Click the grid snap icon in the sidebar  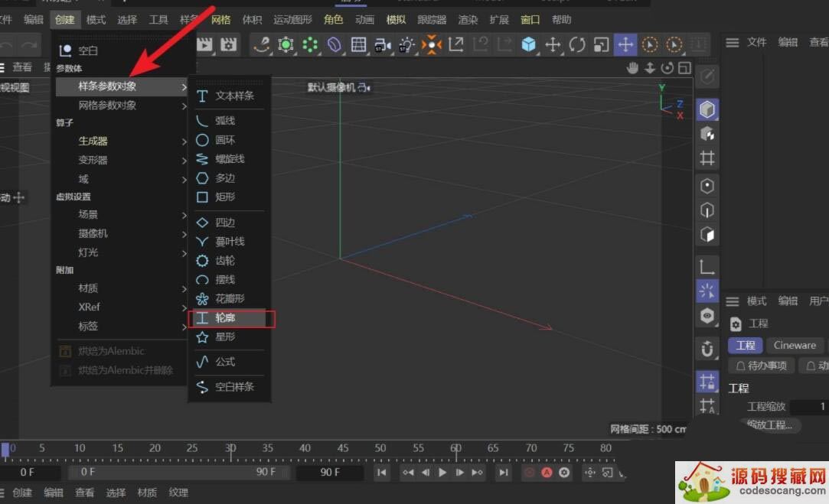706,381
